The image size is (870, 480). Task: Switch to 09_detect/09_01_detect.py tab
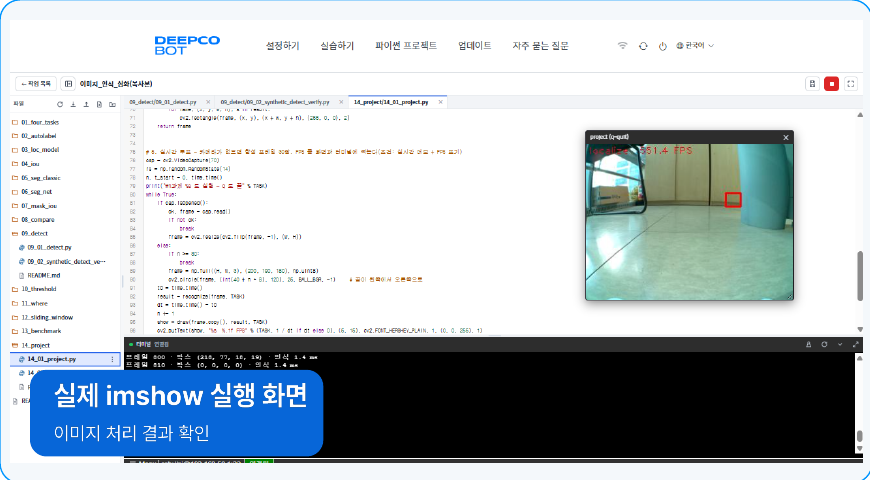tap(163, 102)
